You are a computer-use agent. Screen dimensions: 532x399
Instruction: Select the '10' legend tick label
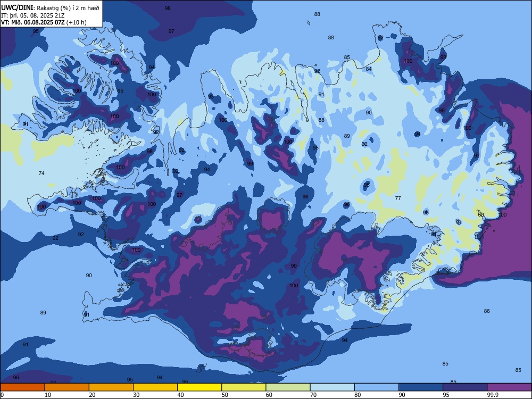click(x=48, y=395)
